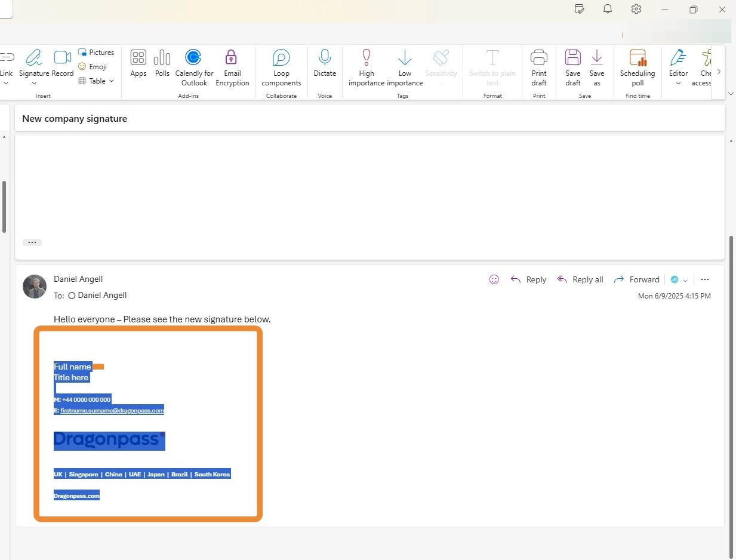This screenshot has height=560, width=736.
Task: Open the Table insert dropdown
Action: coord(96,81)
